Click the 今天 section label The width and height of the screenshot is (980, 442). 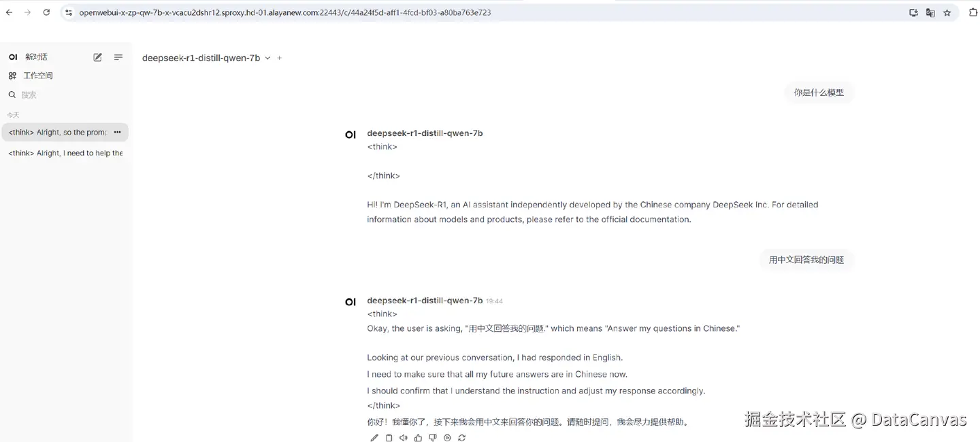point(13,115)
